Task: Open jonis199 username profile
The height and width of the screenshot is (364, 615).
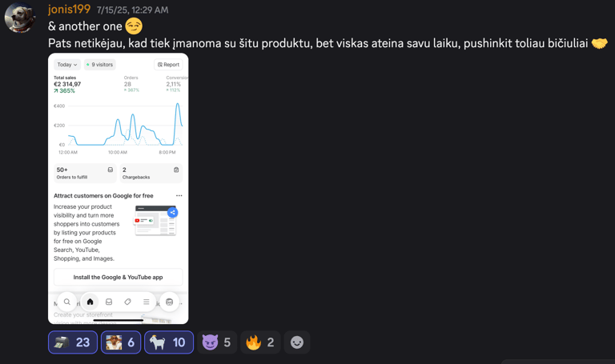Action: (69, 9)
